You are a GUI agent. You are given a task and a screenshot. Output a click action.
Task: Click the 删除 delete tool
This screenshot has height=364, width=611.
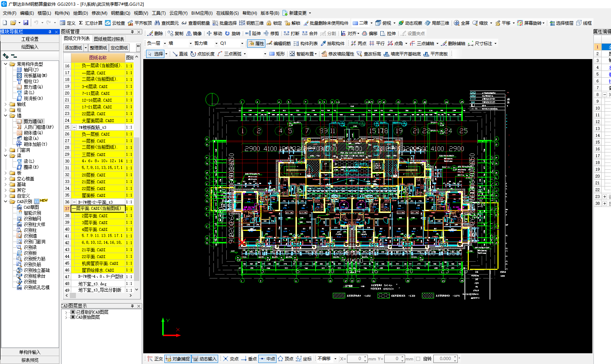tap(155, 33)
